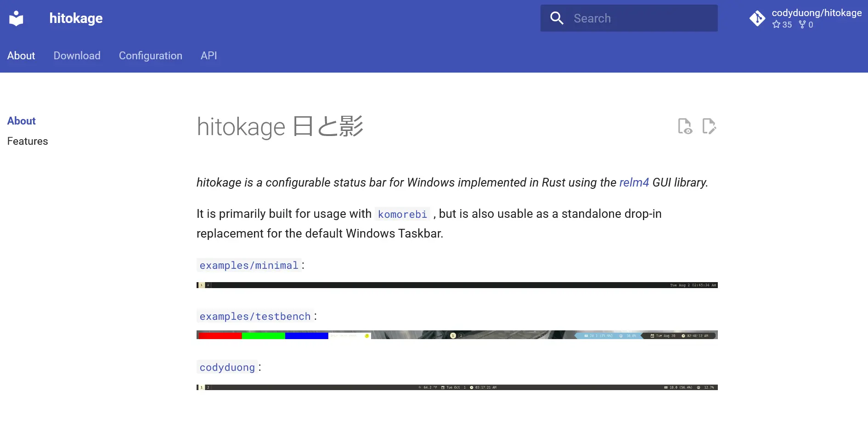Click the search magnifier icon

[x=557, y=18]
